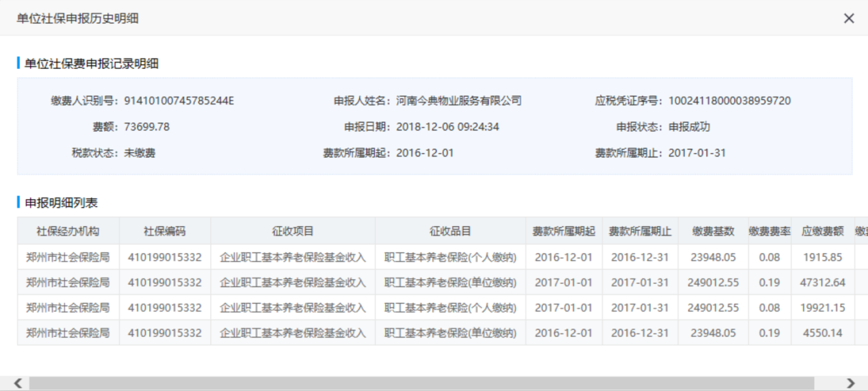Select the 社保编码 column header
868x391 pixels.
tap(164, 231)
